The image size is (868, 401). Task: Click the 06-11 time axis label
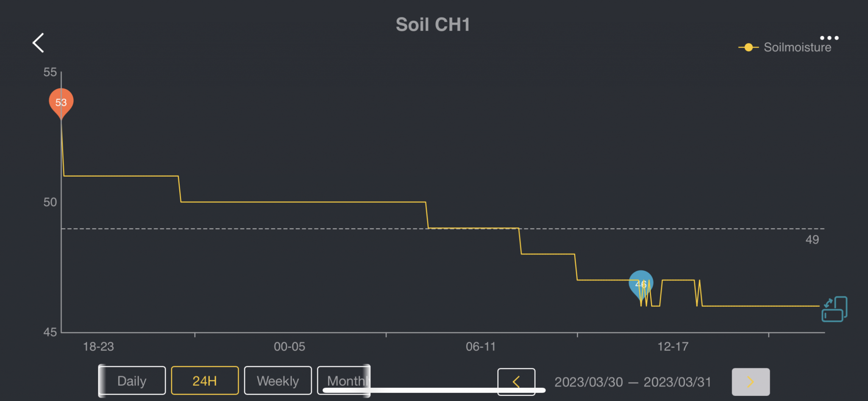[480, 347]
